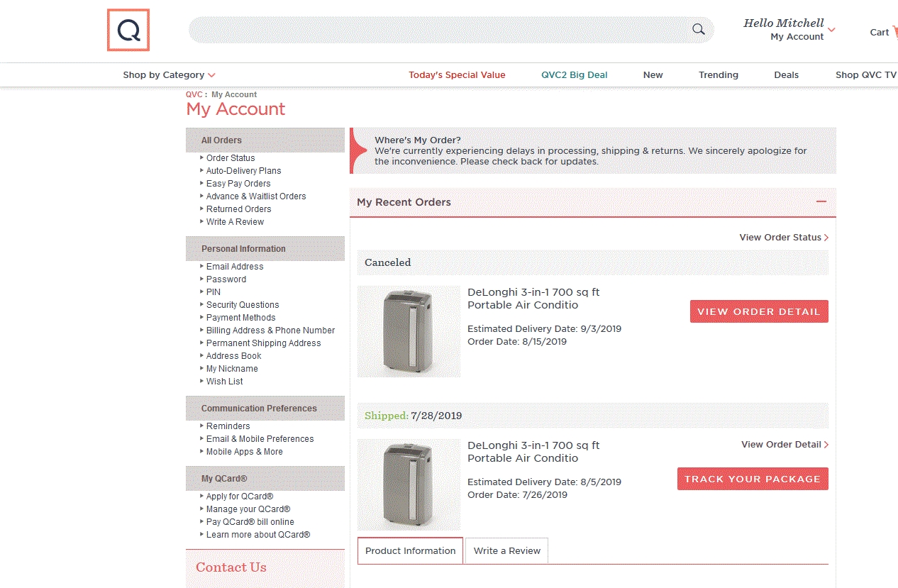
Task: Open Manage your QCard link
Action: [248, 509]
